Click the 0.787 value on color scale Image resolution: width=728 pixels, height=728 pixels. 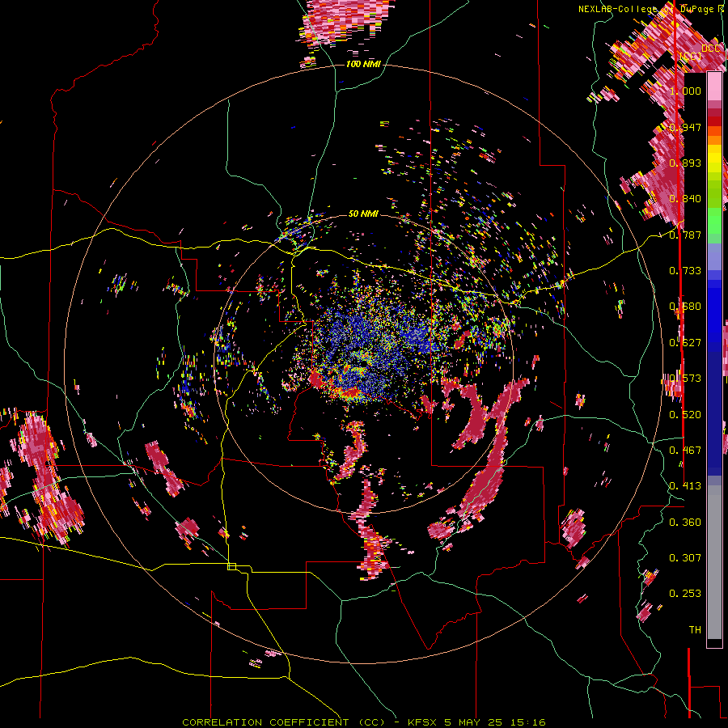point(685,235)
